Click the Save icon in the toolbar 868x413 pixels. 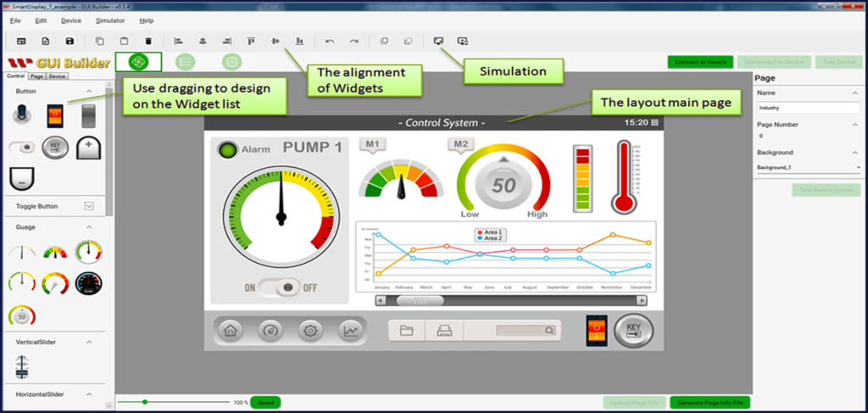tap(70, 41)
